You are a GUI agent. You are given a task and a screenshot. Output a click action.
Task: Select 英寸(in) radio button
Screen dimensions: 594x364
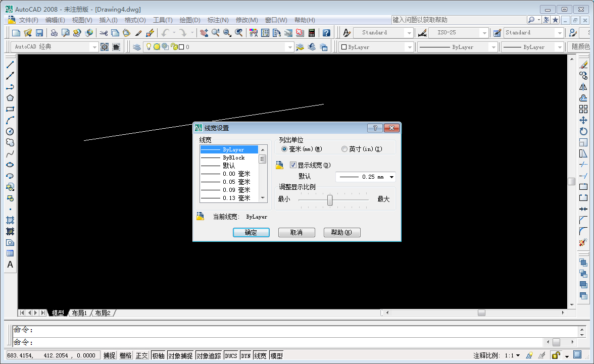pos(343,148)
